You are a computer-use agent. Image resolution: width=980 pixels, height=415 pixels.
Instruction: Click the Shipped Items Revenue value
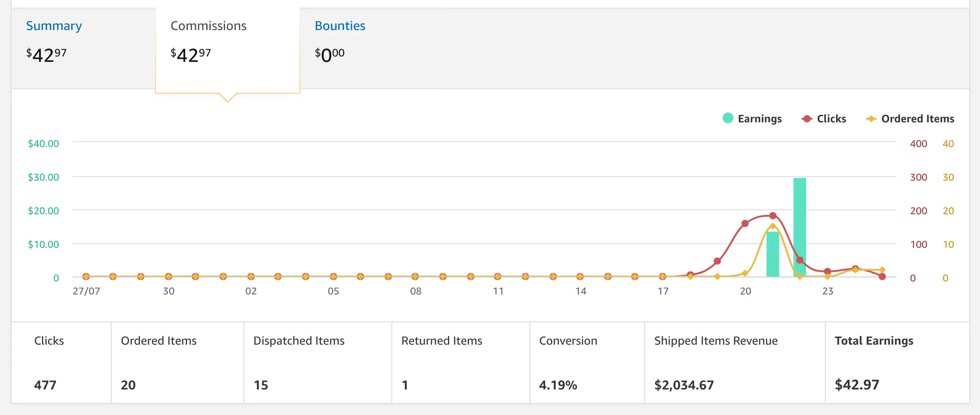coord(684,385)
